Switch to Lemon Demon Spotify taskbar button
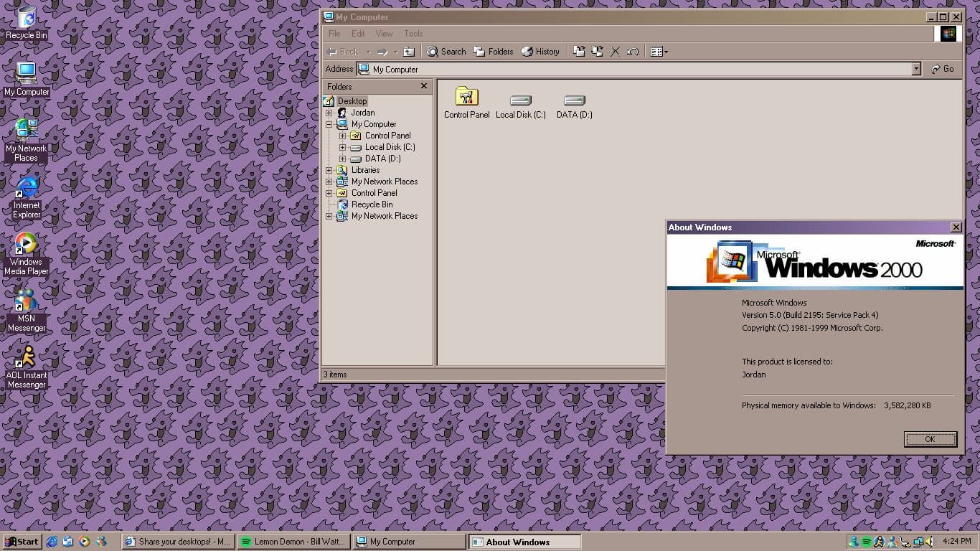 click(x=293, y=542)
